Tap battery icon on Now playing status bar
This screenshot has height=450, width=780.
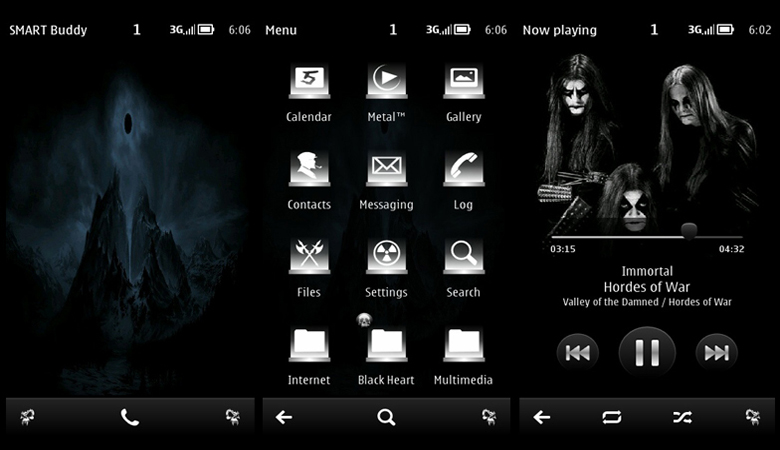pos(725,30)
